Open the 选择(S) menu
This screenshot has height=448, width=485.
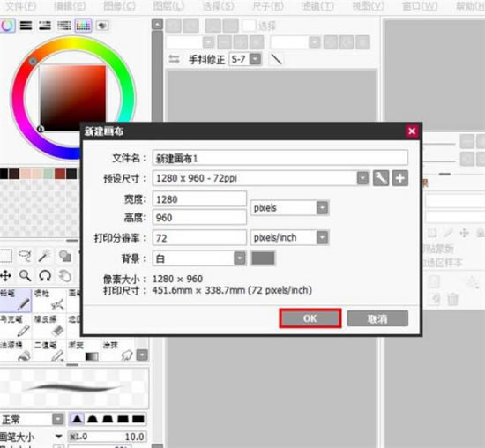(x=219, y=6)
